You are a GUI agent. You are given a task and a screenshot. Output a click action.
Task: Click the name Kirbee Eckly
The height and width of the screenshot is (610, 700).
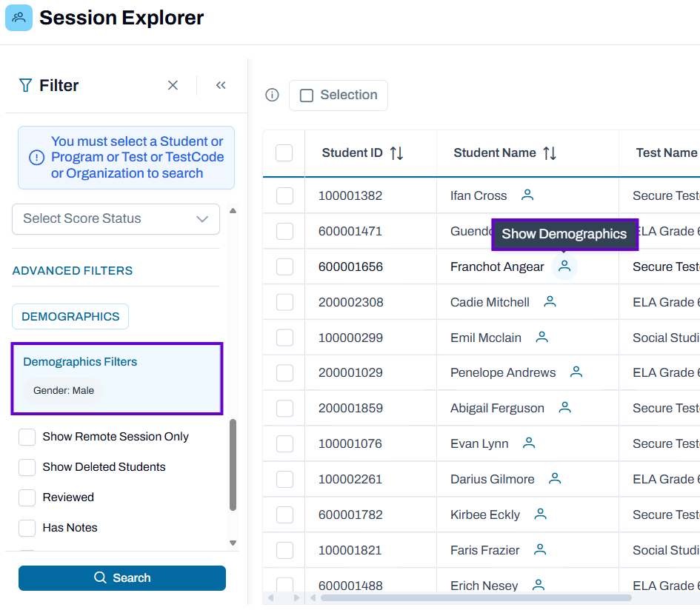(x=485, y=515)
